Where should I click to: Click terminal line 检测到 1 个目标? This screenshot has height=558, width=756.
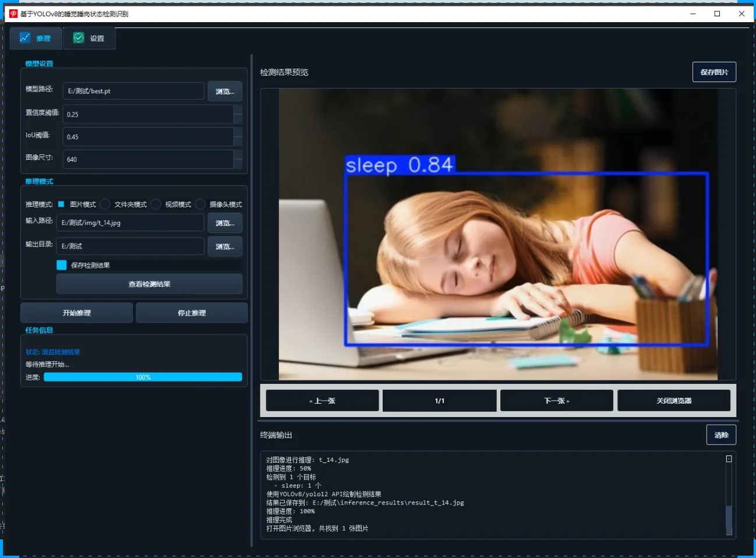point(291,477)
